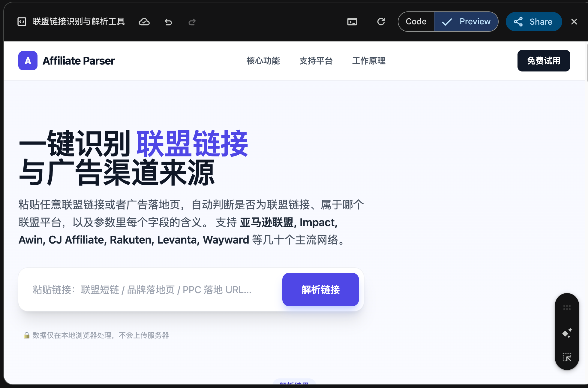The width and height of the screenshot is (588, 388).
Task: Click the project title 联盟链接识别与解析工具
Action: 79,22
